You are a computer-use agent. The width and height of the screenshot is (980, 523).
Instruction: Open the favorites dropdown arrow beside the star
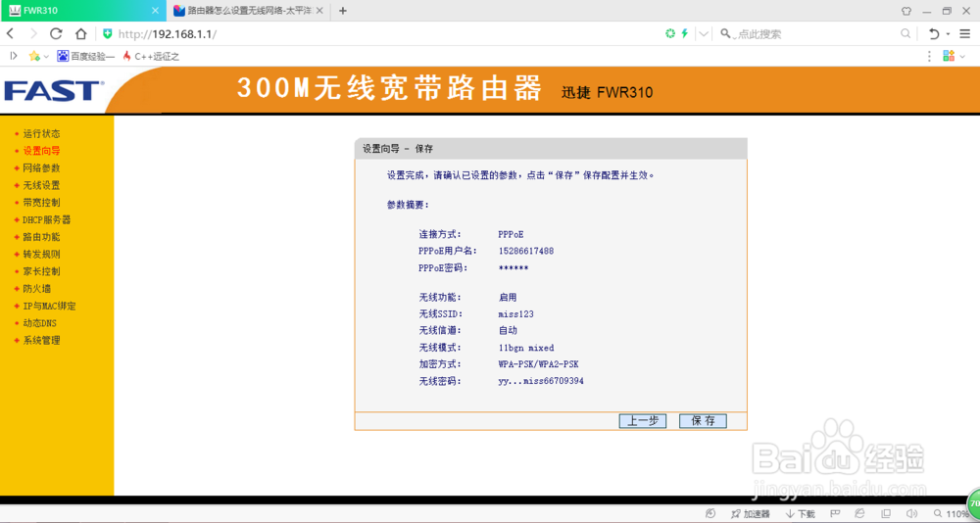(46, 56)
